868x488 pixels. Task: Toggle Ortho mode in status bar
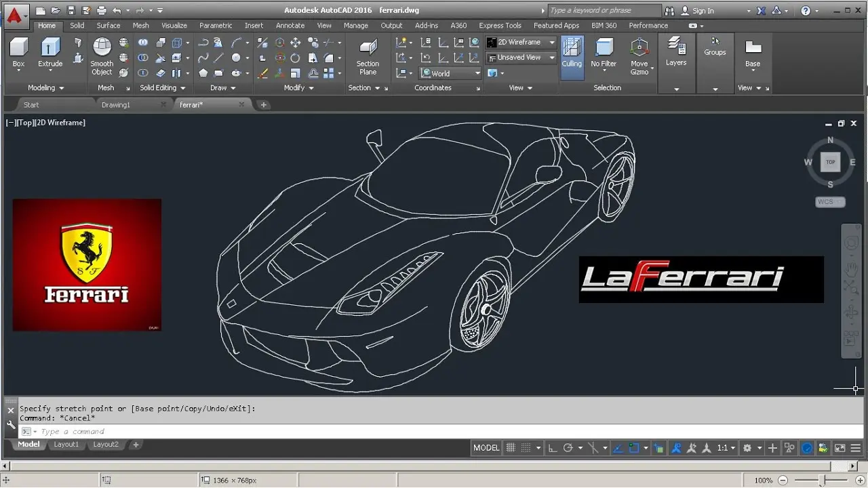point(552,448)
